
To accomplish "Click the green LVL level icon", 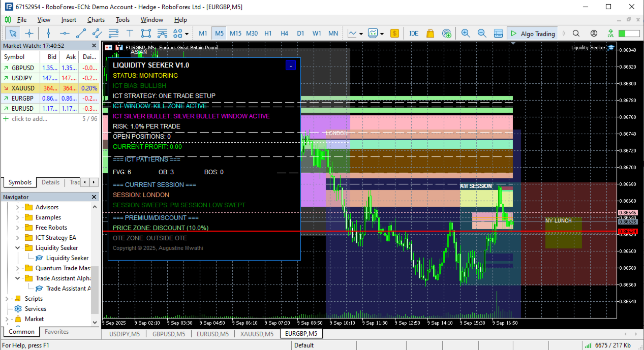I will [610, 34].
